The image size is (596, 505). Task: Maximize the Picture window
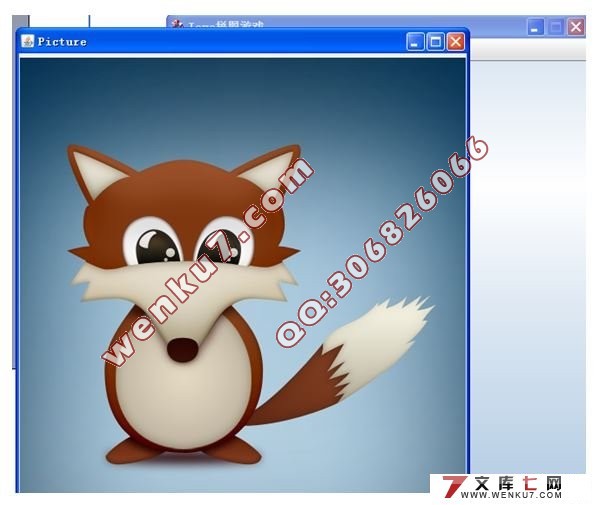(x=436, y=41)
